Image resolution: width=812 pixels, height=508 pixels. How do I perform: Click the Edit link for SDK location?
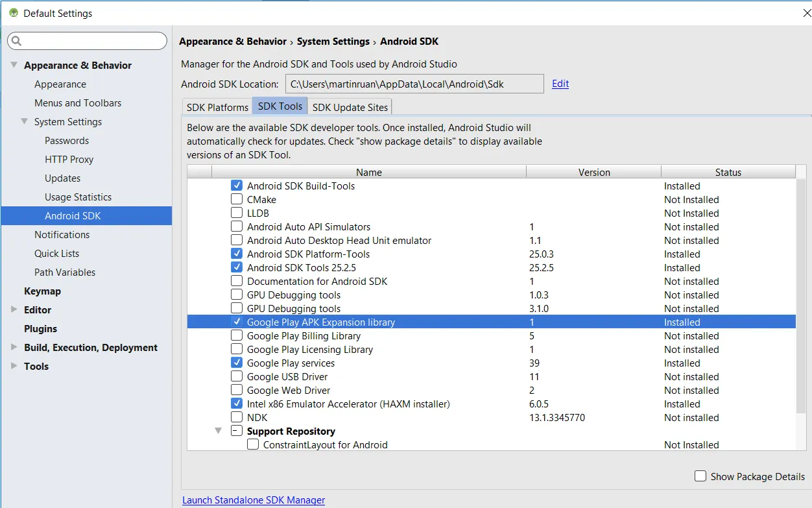560,84
